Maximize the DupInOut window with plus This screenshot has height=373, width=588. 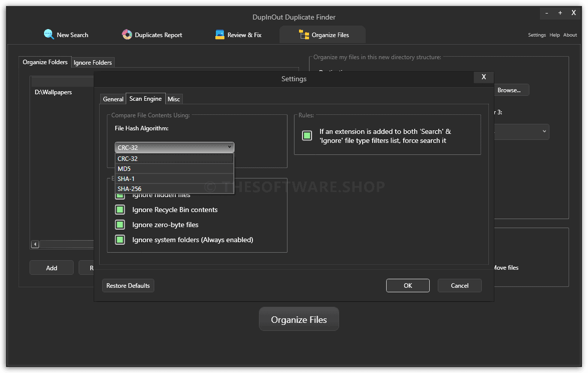[560, 13]
